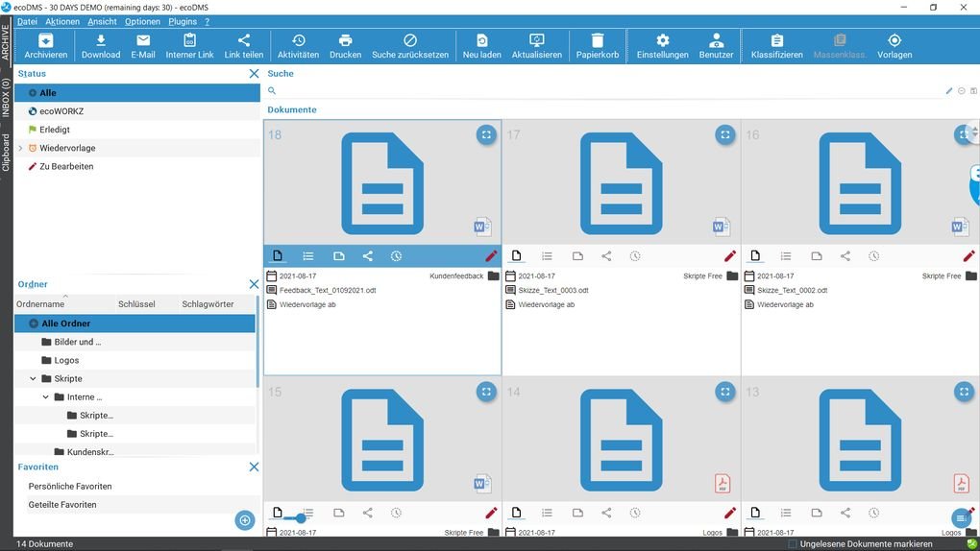Open the Ansicht menu
Image resolution: width=980 pixels, height=551 pixels.
coord(102,21)
